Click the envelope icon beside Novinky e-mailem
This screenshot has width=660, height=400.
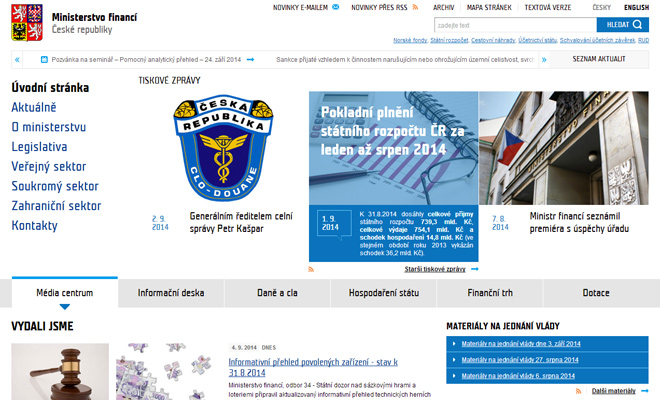[335, 7]
